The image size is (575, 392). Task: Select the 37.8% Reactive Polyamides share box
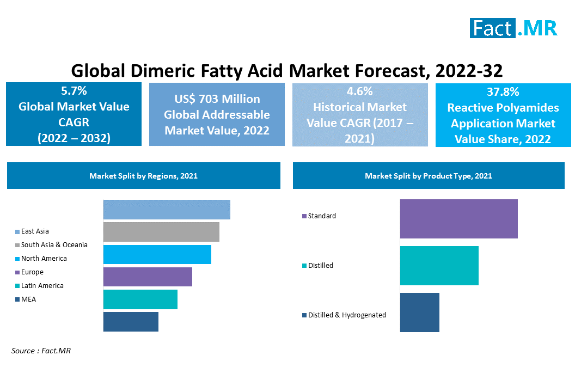pos(503,115)
